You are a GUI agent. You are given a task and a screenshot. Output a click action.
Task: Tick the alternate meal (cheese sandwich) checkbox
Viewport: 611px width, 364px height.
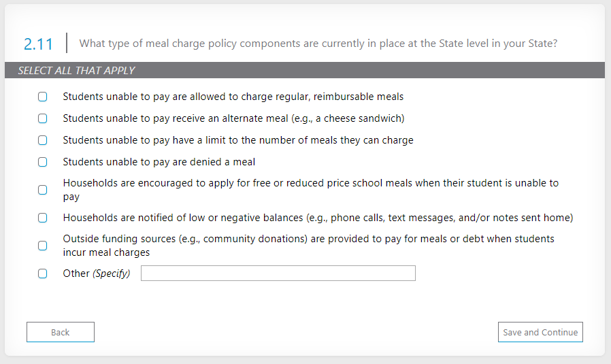click(43, 118)
